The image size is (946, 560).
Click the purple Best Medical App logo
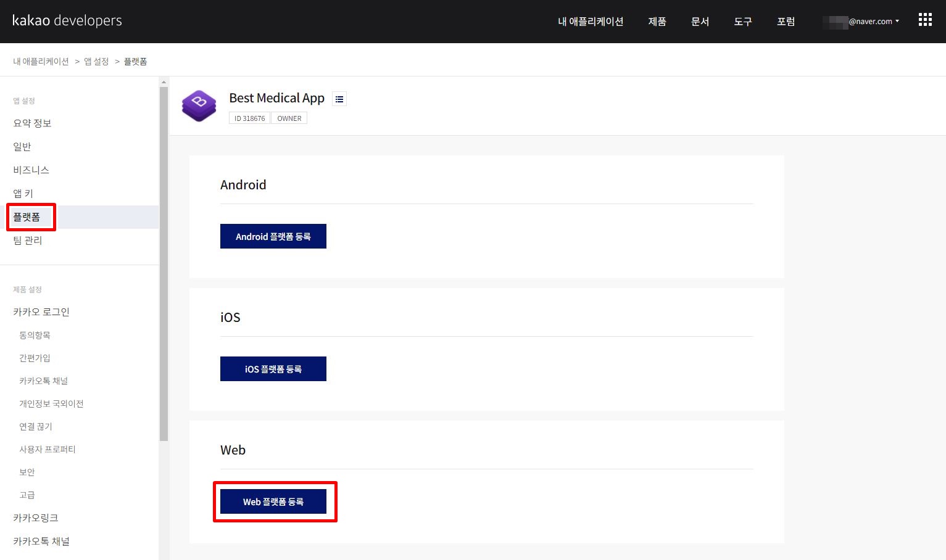199,106
